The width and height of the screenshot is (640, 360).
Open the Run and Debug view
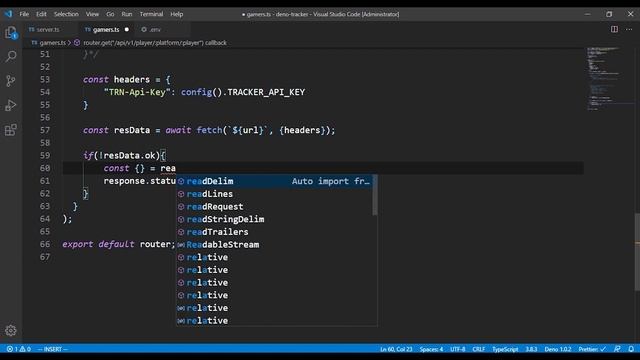pyautogui.click(x=11, y=105)
